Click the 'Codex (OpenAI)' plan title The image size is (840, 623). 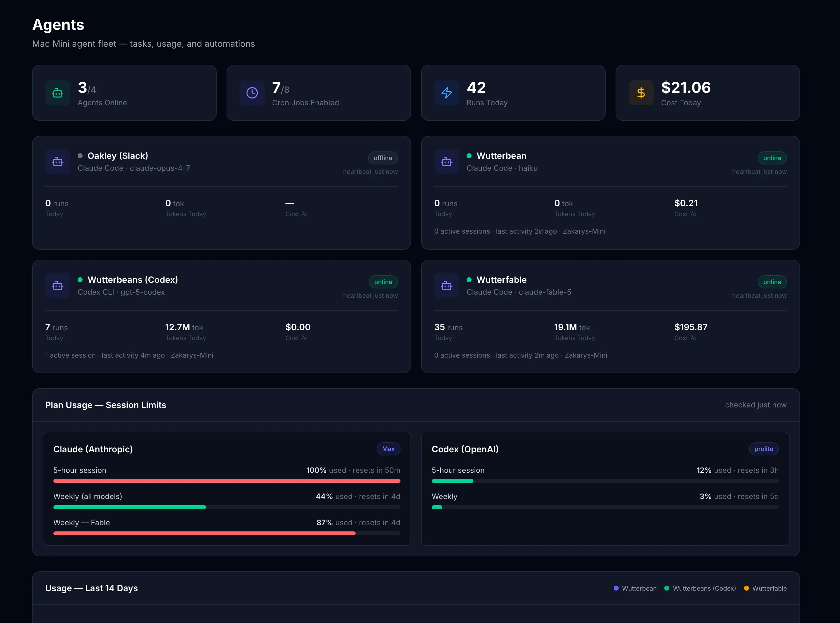point(465,449)
